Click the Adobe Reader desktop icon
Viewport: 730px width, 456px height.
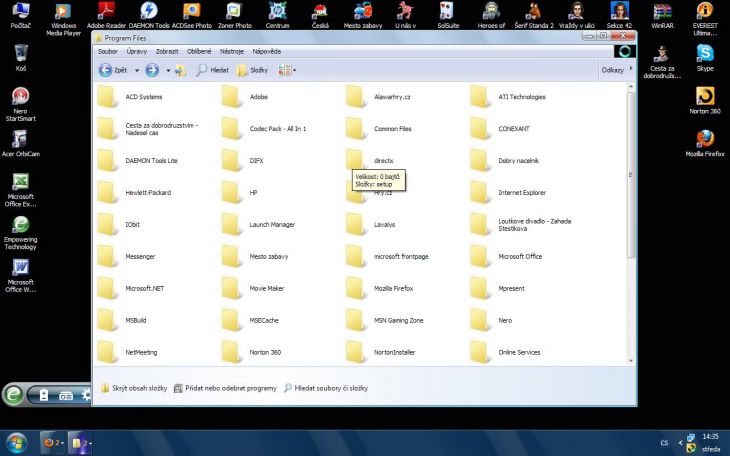(106, 15)
